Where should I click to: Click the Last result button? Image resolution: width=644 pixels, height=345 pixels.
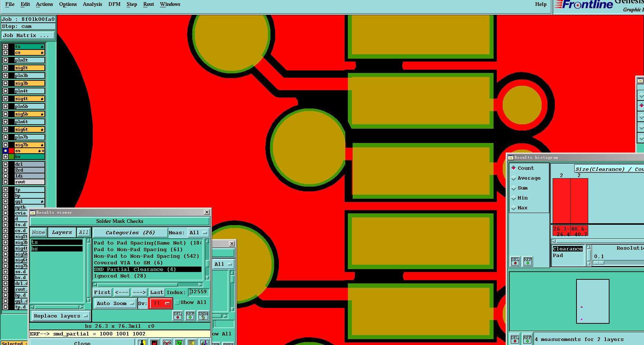[157, 292]
